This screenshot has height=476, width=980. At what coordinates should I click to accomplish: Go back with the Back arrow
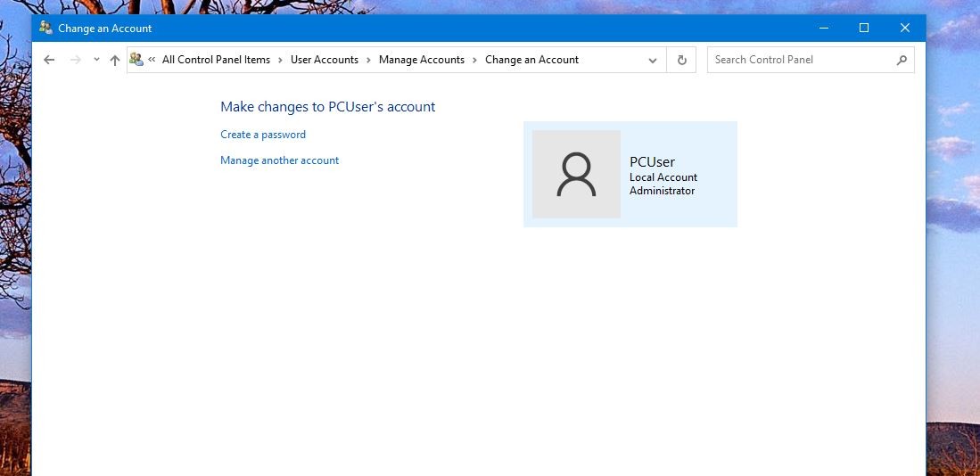pyautogui.click(x=49, y=60)
